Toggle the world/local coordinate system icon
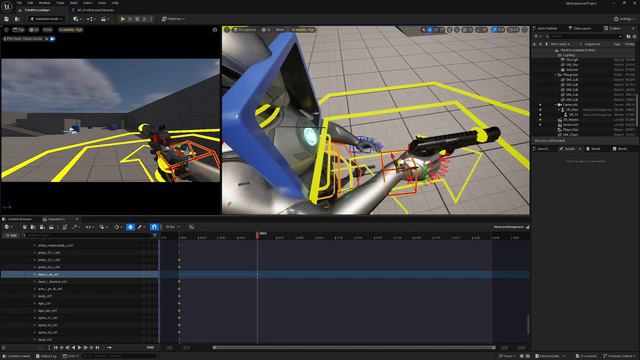Screen dimensions: 640x360 [450, 30]
